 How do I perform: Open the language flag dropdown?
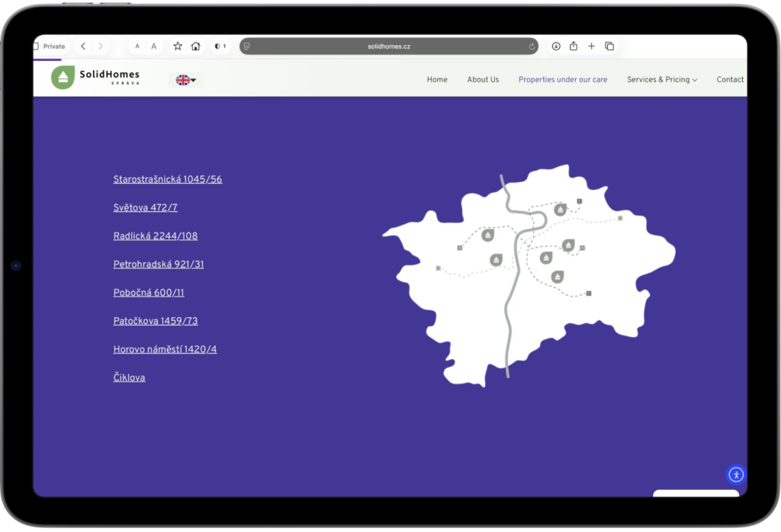(x=186, y=80)
